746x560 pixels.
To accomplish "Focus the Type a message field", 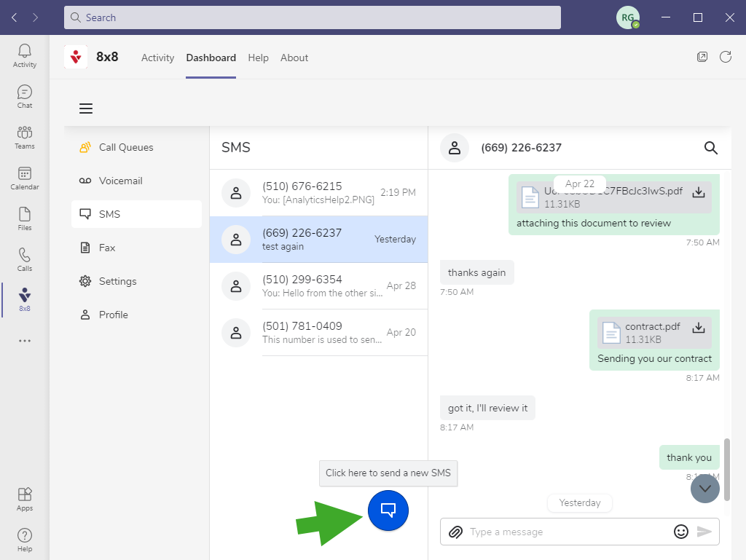I will (x=565, y=532).
